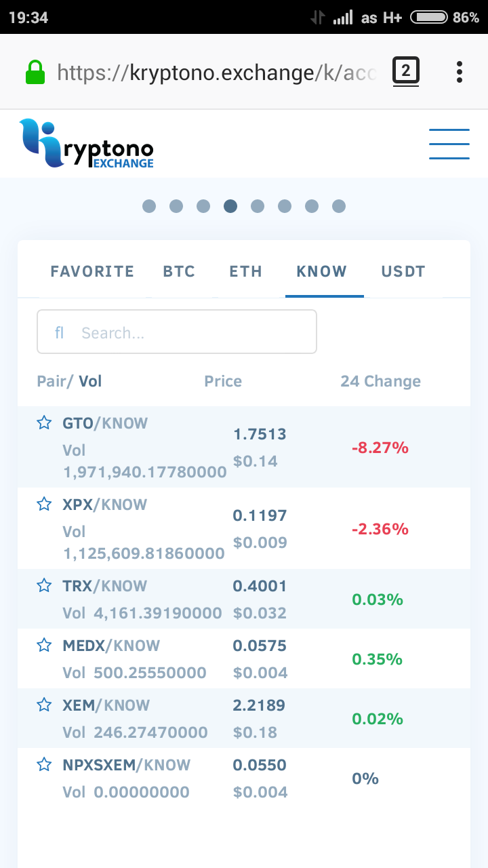The image size is (488, 868).
Task: Tap the green padlock security icon
Action: coord(35,72)
